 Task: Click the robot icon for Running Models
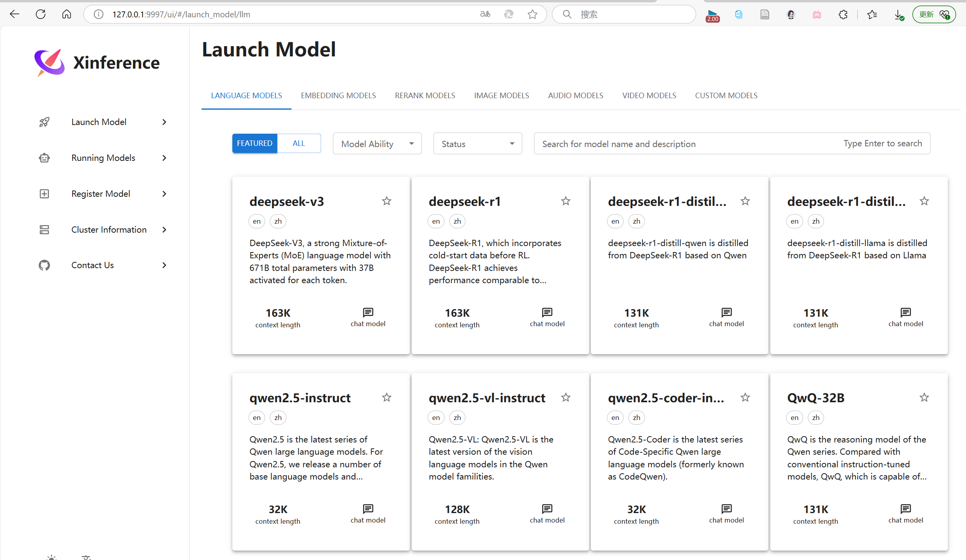point(44,158)
